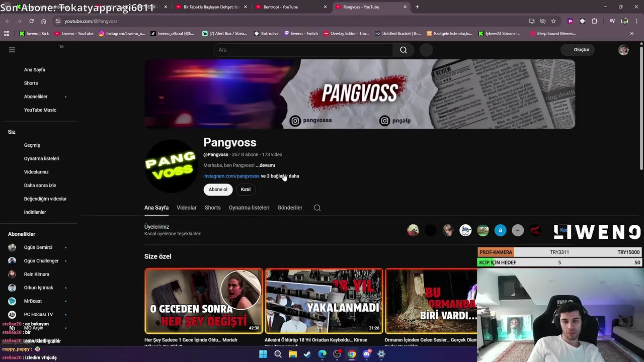Open Steam from the taskbar
Screen dimensions: 644x362
coord(307,354)
